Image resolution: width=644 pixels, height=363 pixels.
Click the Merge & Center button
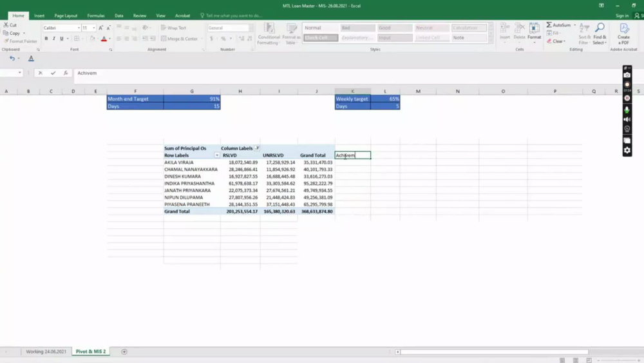coord(180,39)
